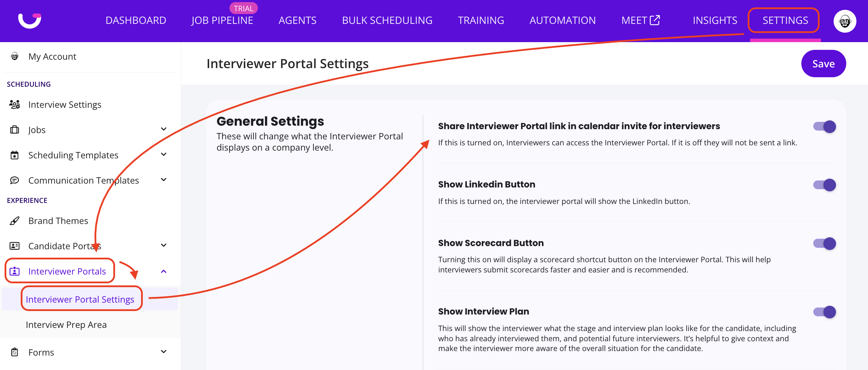
Task: Click the Forms clipboard icon
Action: click(14, 352)
